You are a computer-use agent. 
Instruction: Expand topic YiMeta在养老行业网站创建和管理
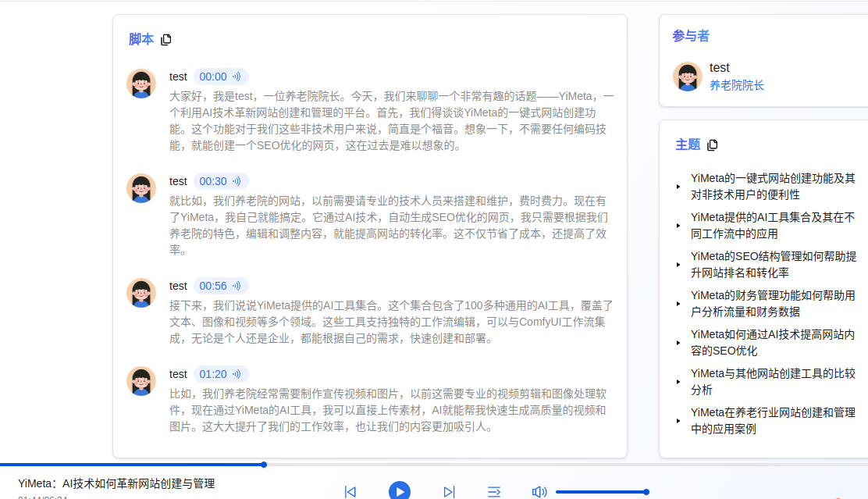[678, 421]
